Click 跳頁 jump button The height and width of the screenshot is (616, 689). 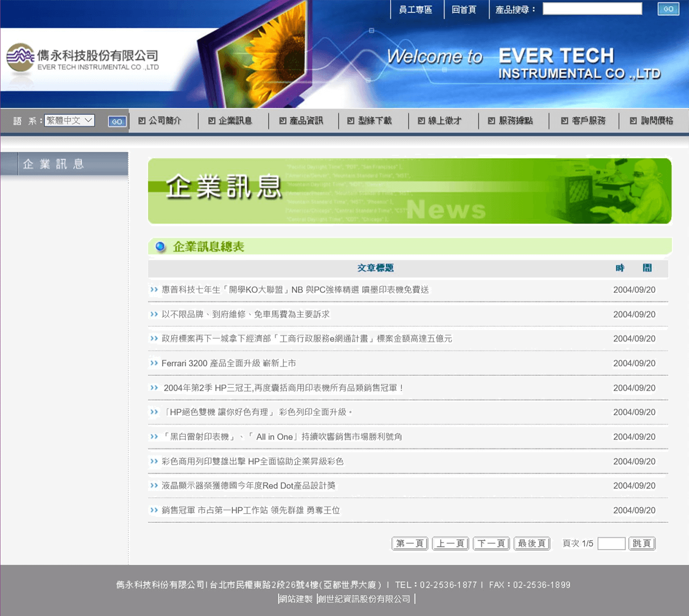click(x=642, y=543)
